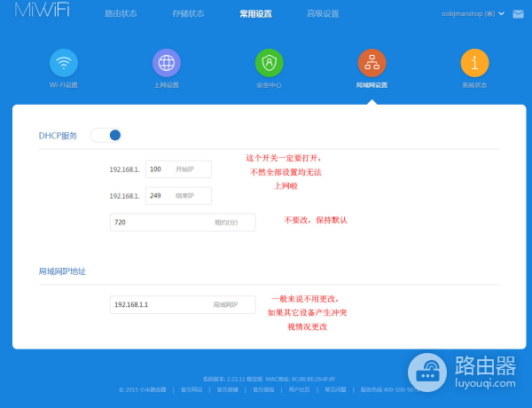Open the Wi-Fi设置 icon
Image resolution: width=532 pixels, height=408 pixels.
[64, 63]
